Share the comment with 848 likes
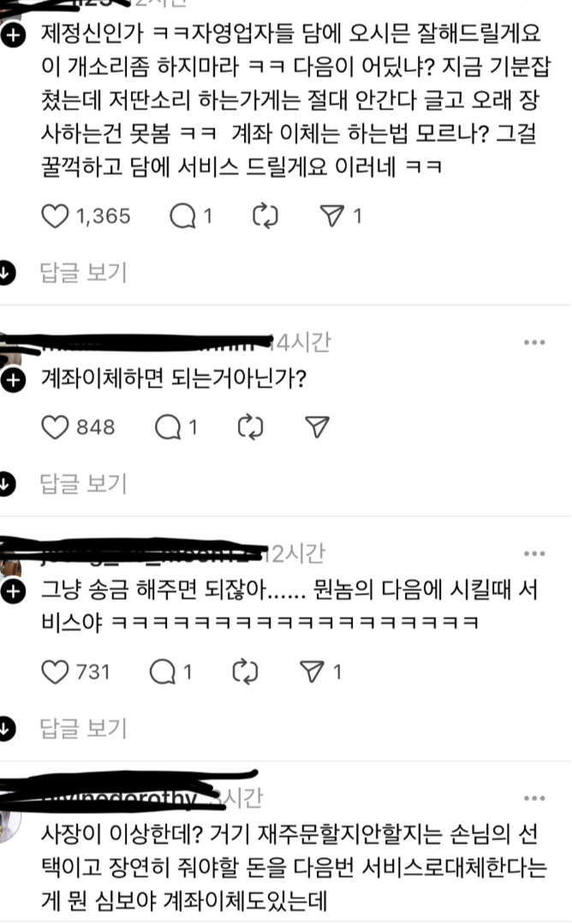The width and height of the screenshot is (572, 924). coord(317,427)
